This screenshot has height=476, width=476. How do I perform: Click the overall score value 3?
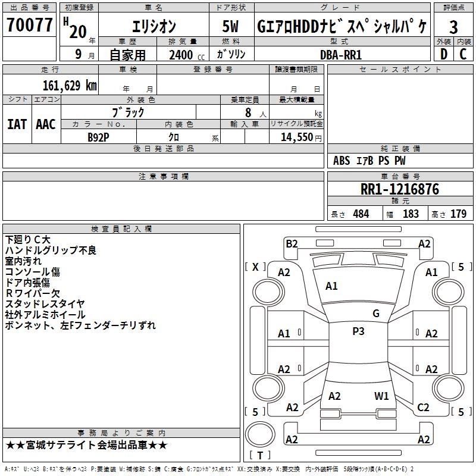tap(453, 27)
